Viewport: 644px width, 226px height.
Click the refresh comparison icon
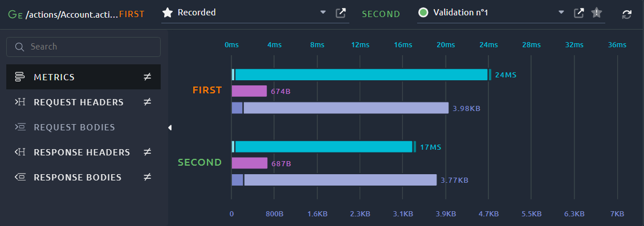click(x=627, y=14)
